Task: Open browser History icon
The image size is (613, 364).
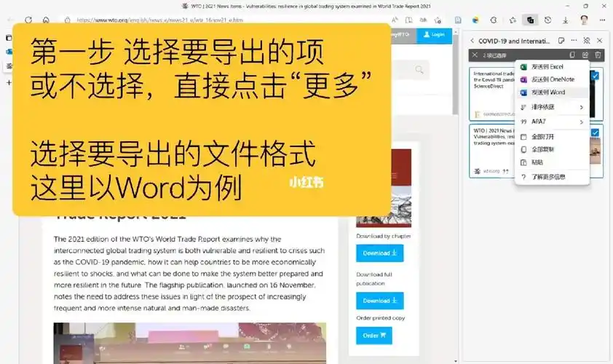Action: tap(547, 20)
